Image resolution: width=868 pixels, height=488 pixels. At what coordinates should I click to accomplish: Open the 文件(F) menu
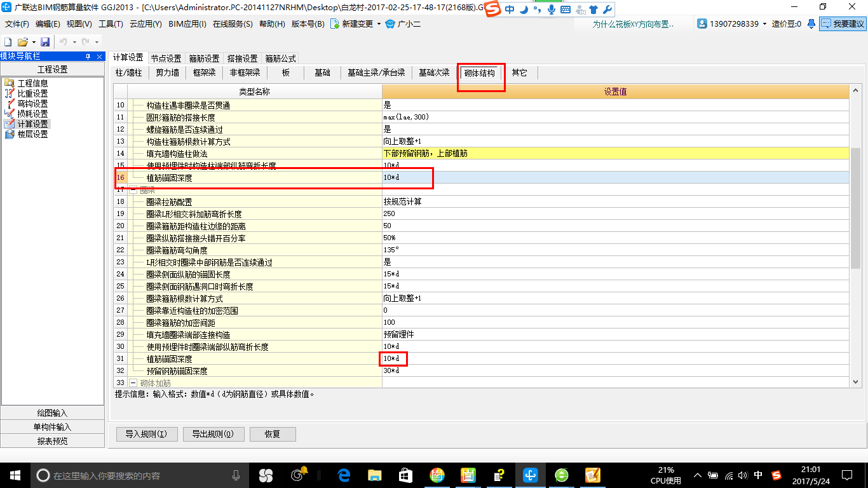click(x=17, y=24)
